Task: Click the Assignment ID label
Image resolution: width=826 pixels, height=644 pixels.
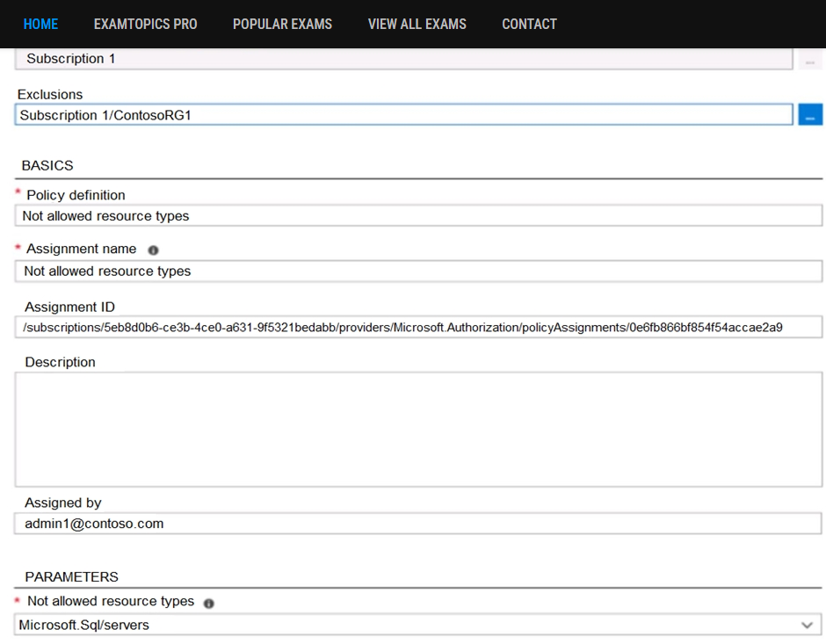Action: [69, 307]
